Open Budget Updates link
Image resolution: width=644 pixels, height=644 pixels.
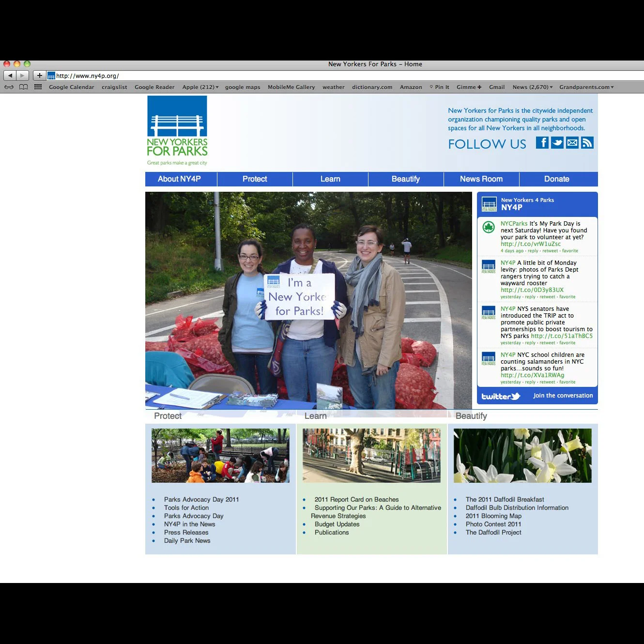[337, 524]
